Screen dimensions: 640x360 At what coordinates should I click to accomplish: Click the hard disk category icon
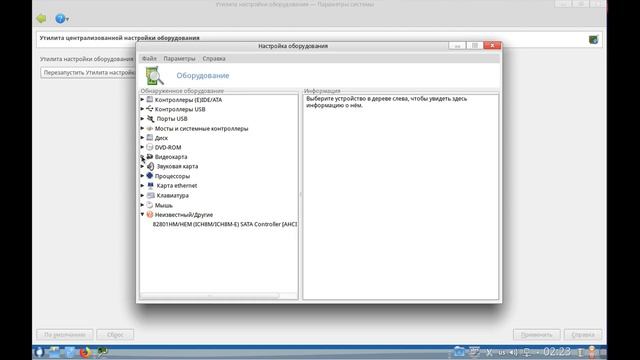(x=150, y=138)
